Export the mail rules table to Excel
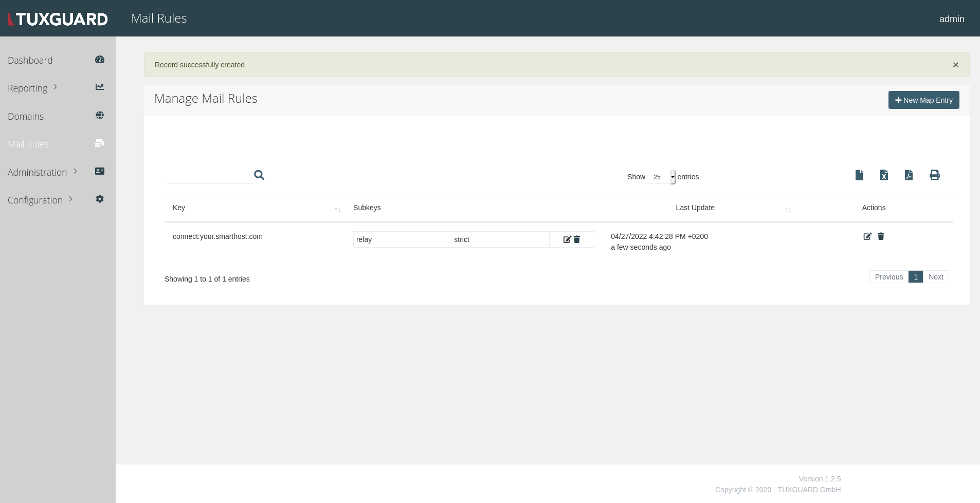 tap(883, 175)
